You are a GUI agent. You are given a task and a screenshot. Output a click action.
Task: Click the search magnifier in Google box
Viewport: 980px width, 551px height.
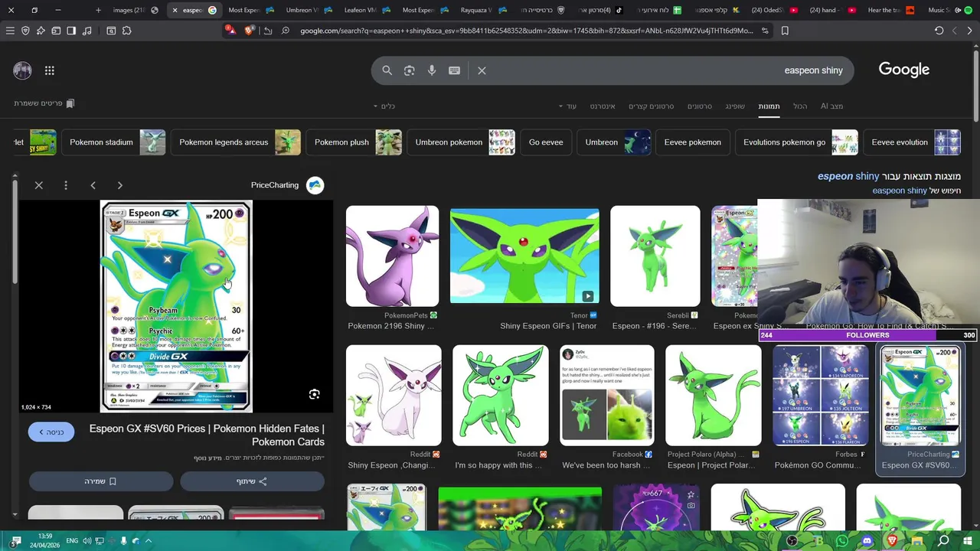[387, 70]
